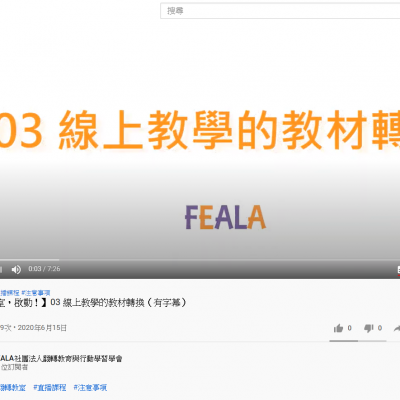The width and height of the screenshot is (400, 400).
Task: Open the #注意事項 hashtag above the title
Action: [36, 293]
